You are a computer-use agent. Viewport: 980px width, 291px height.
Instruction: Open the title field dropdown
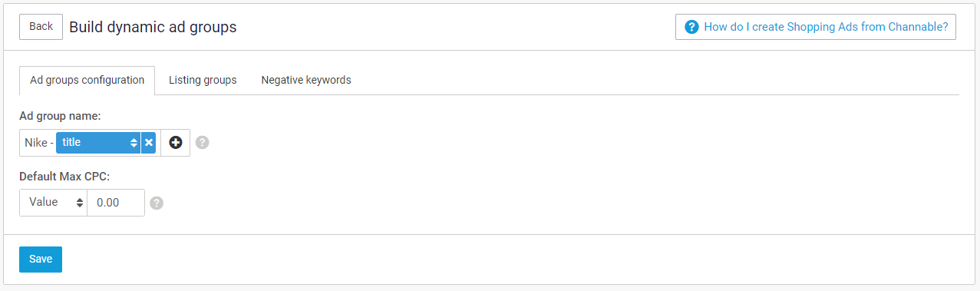(x=98, y=143)
